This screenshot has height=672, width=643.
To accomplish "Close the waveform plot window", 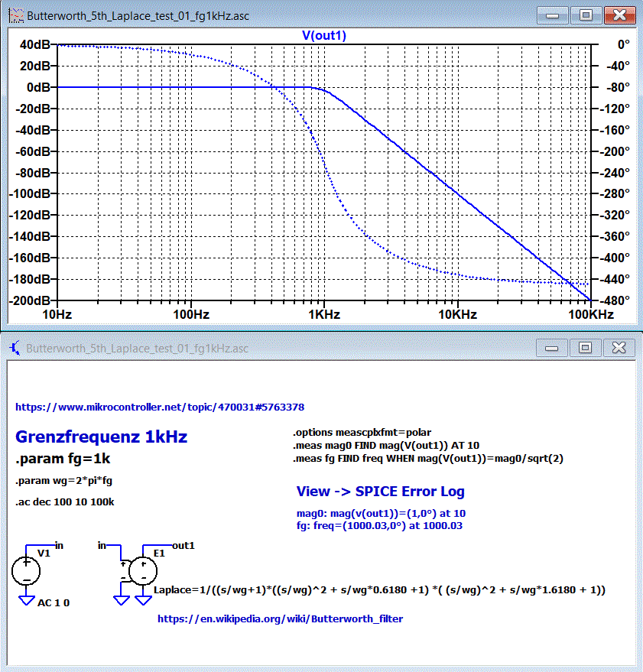I will pyautogui.click(x=619, y=16).
